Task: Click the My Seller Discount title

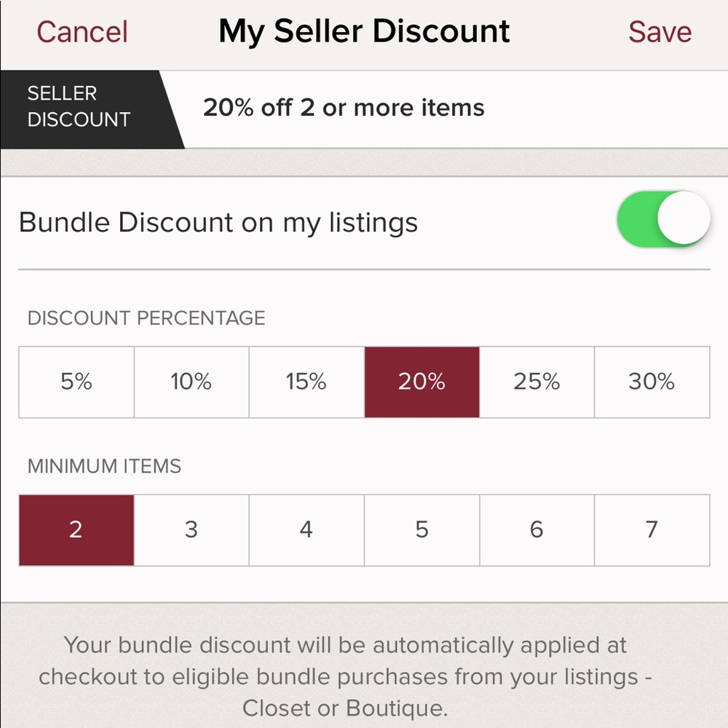Action: click(x=364, y=31)
